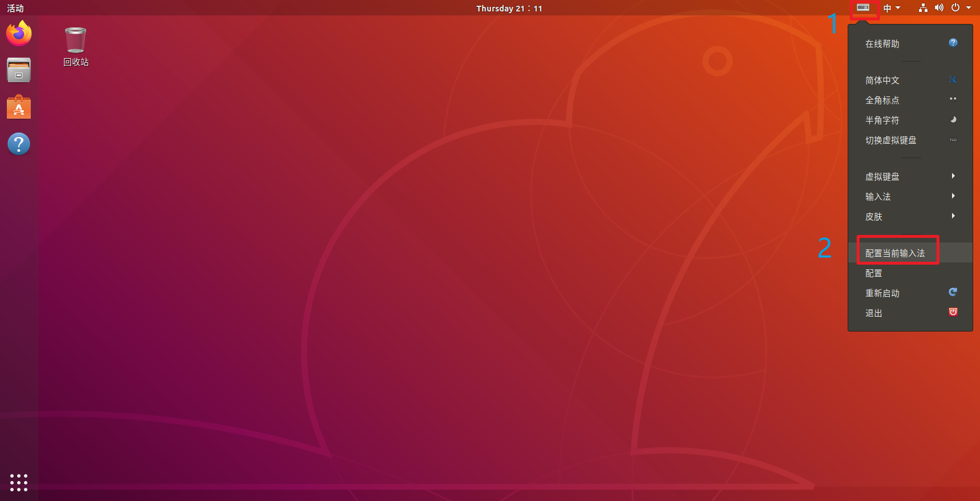Open the network status tray icon
Viewport: 980px width, 501px height.
tap(923, 8)
